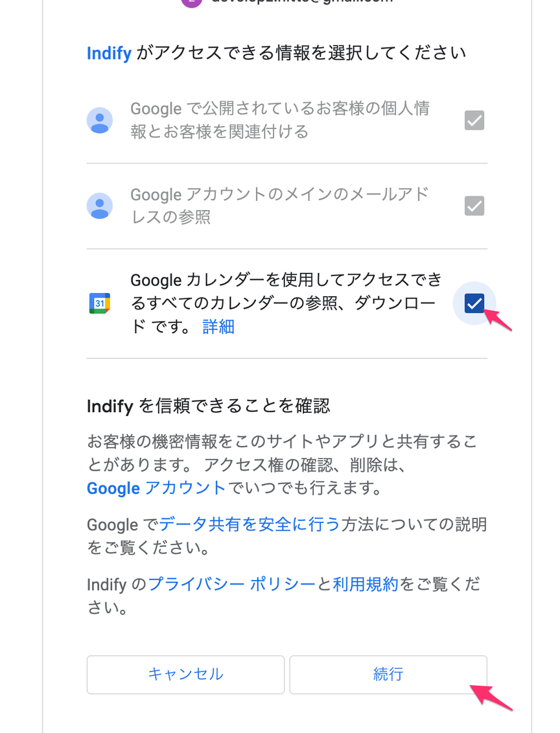Open the Google アカウント link

pos(156,488)
